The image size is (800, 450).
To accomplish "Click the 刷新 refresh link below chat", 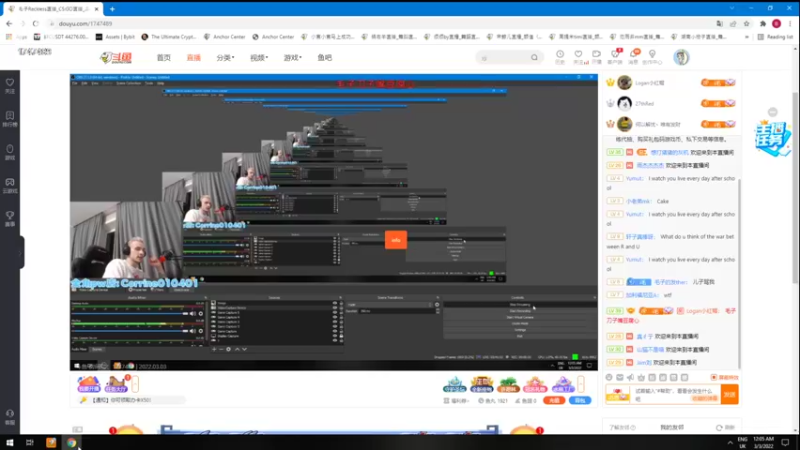I will [x=725, y=428].
